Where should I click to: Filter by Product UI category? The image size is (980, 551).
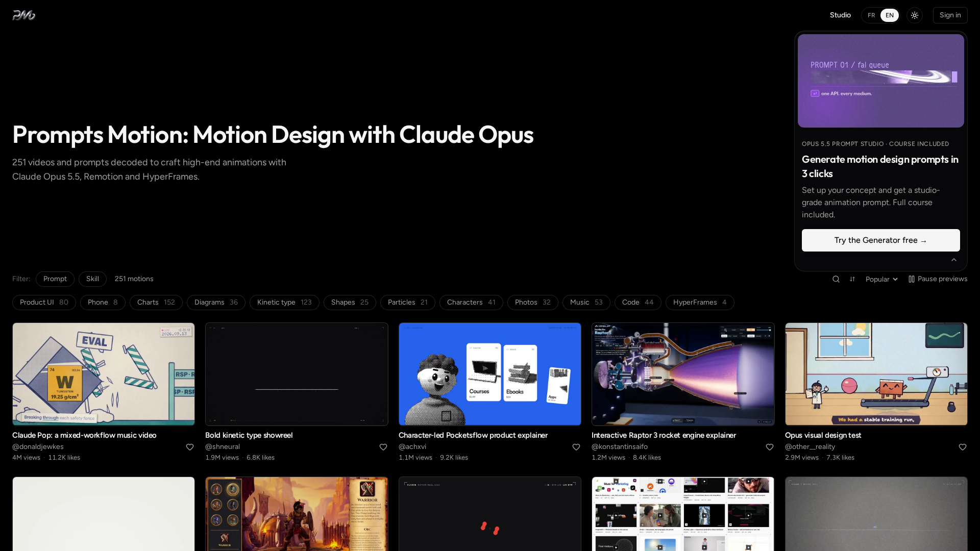point(44,303)
